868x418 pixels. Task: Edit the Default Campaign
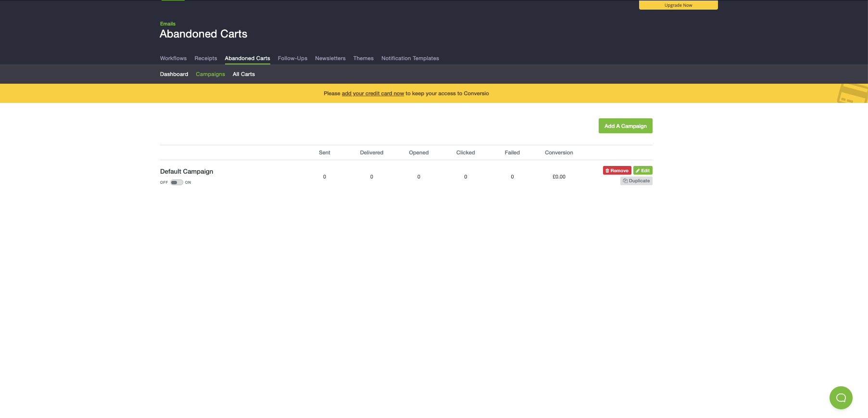(x=642, y=170)
